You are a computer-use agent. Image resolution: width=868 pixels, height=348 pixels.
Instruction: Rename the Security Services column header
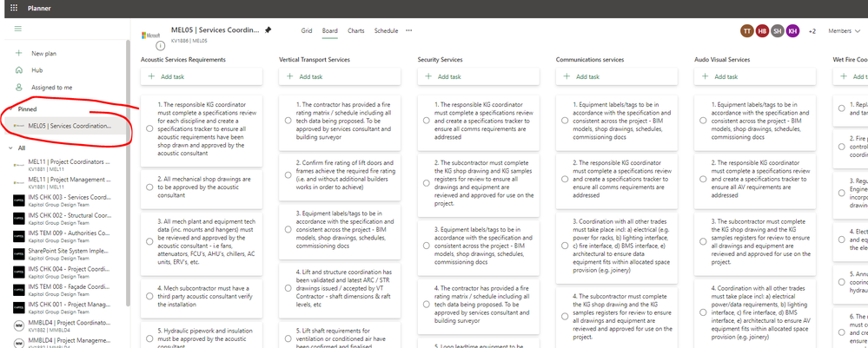click(x=441, y=59)
